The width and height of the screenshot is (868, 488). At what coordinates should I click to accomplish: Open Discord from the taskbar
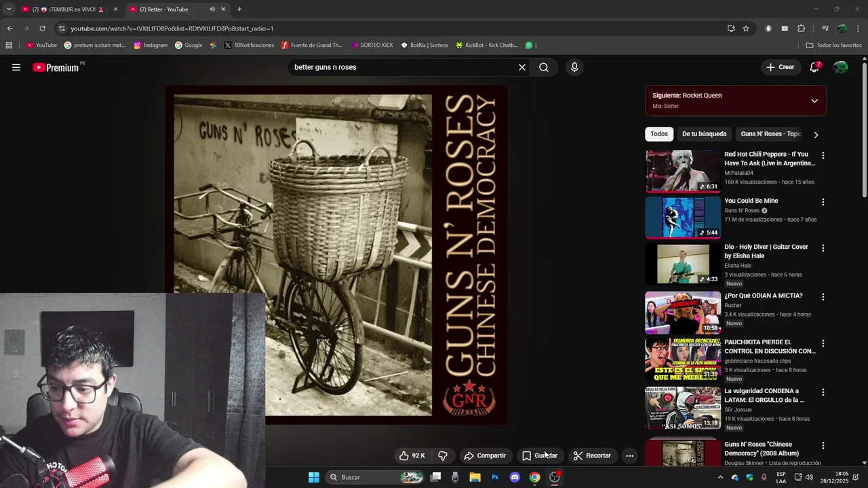click(x=515, y=477)
